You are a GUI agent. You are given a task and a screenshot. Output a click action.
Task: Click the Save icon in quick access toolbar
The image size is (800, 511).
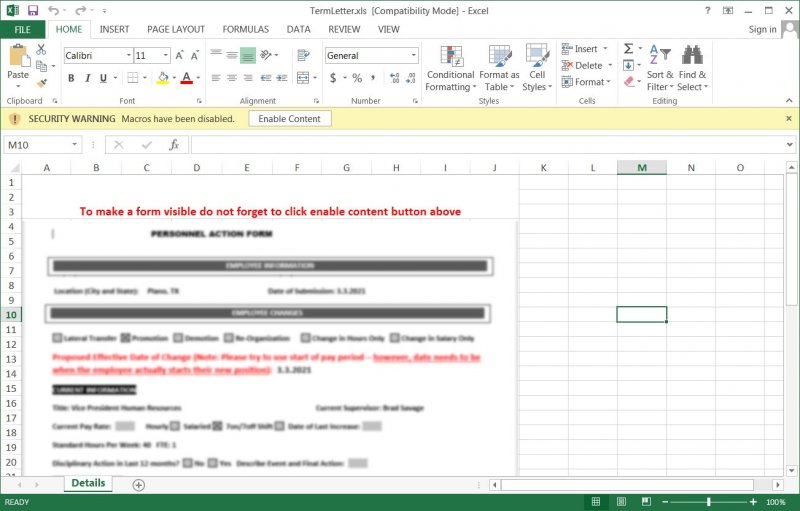tap(33, 10)
